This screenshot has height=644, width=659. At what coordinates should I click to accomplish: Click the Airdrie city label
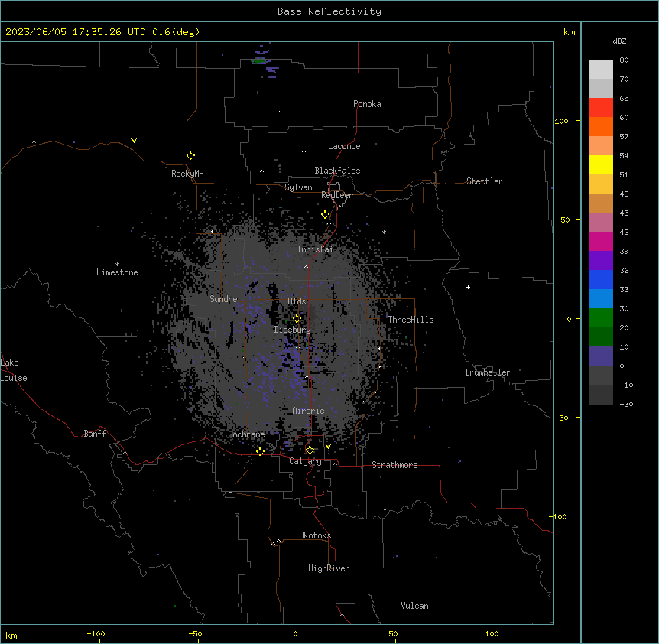(x=308, y=411)
